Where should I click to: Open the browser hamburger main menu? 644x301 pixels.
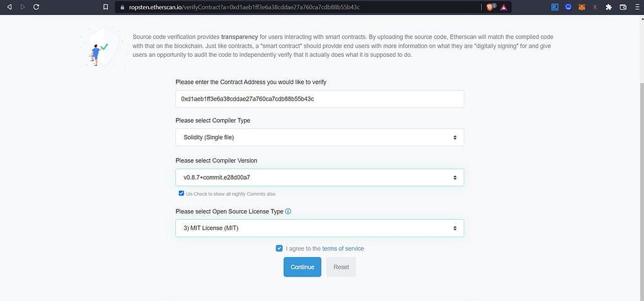(636, 7)
